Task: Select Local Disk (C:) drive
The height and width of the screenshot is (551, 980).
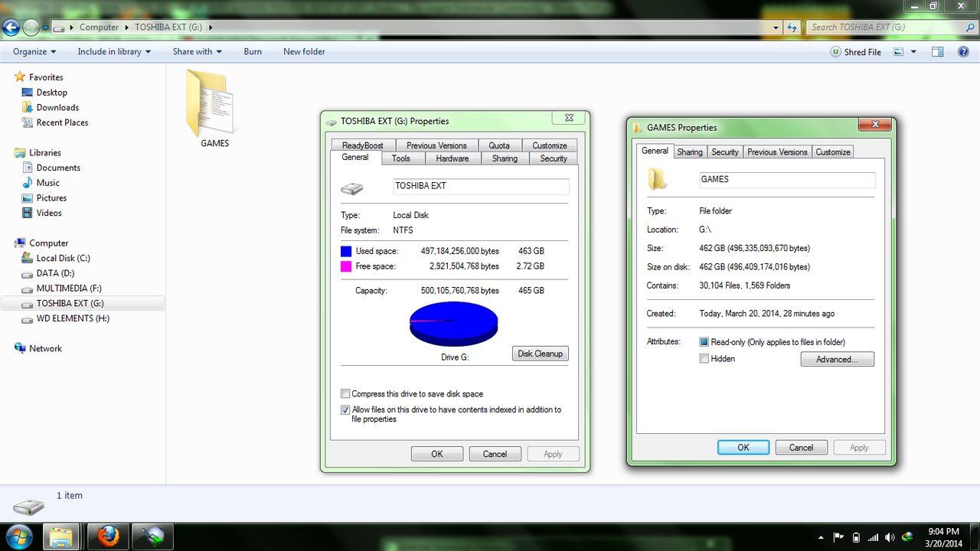Action: [63, 259]
